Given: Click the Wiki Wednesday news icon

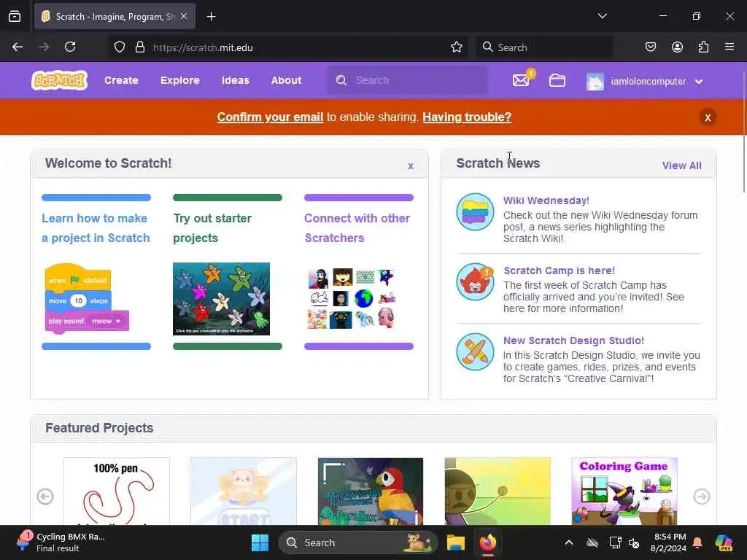Looking at the screenshot, I should tap(475, 212).
